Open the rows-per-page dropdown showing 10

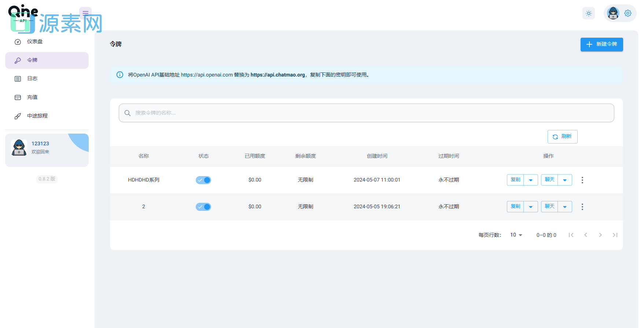[516, 235]
